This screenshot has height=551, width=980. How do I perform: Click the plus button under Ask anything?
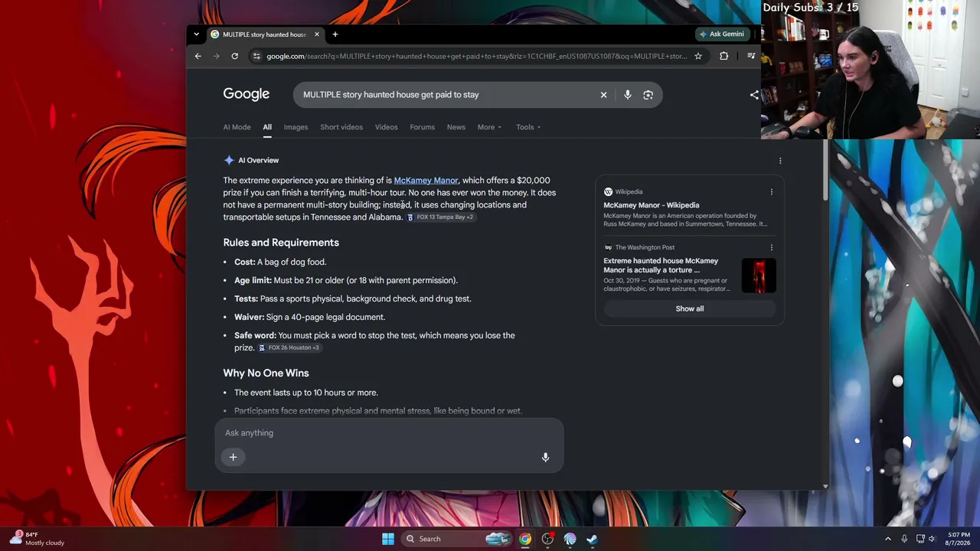(234, 457)
